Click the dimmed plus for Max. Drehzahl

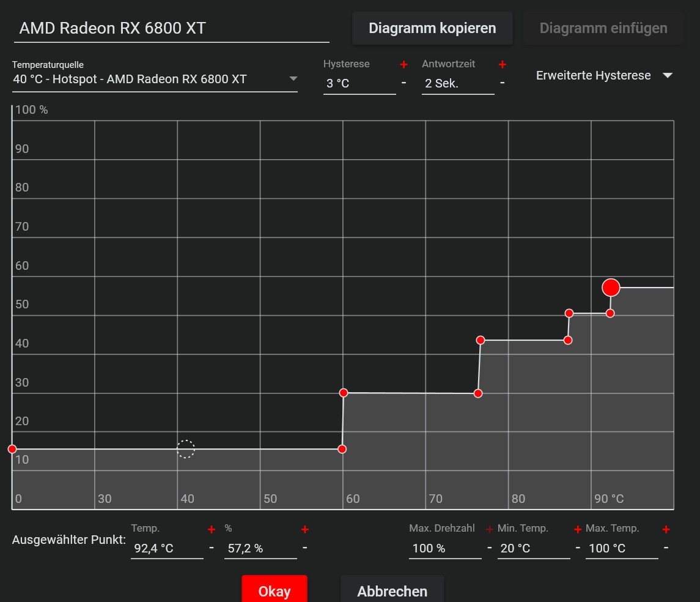click(489, 530)
